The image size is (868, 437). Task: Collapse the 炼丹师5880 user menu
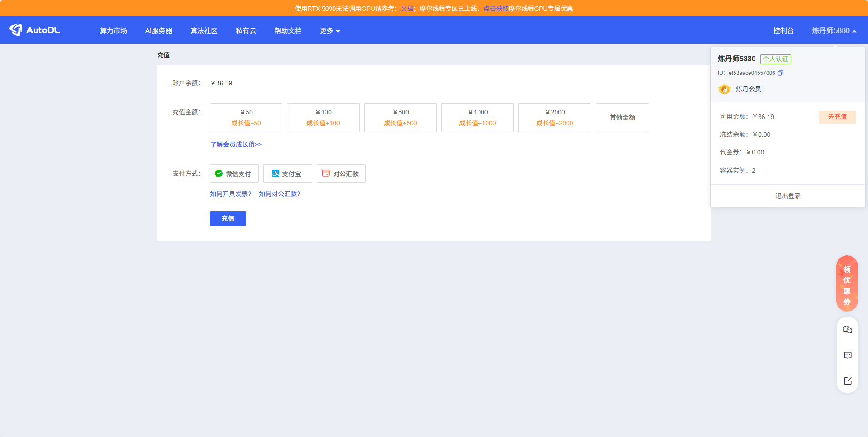(834, 30)
